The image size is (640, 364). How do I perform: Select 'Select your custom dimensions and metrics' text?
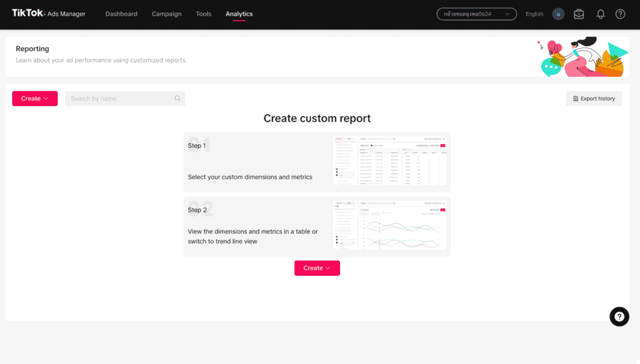(x=250, y=177)
